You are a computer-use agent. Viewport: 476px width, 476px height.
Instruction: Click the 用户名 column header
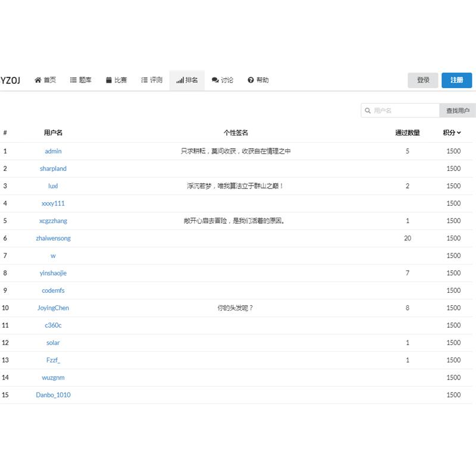click(x=53, y=133)
